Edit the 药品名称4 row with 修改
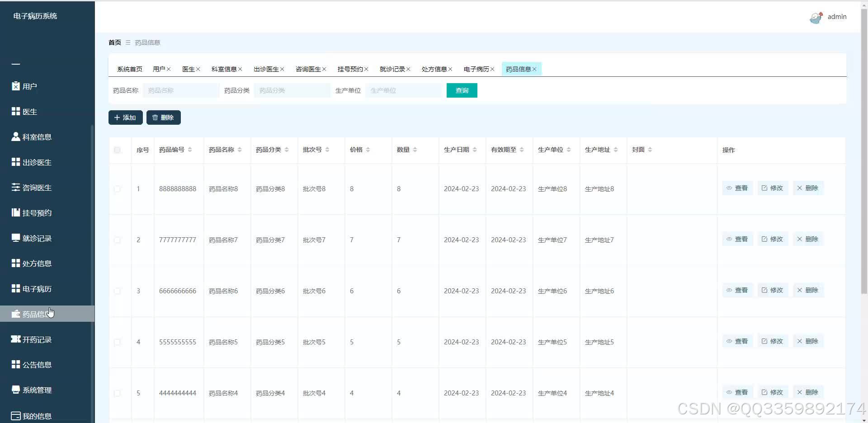868x423 pixels. 773,392
